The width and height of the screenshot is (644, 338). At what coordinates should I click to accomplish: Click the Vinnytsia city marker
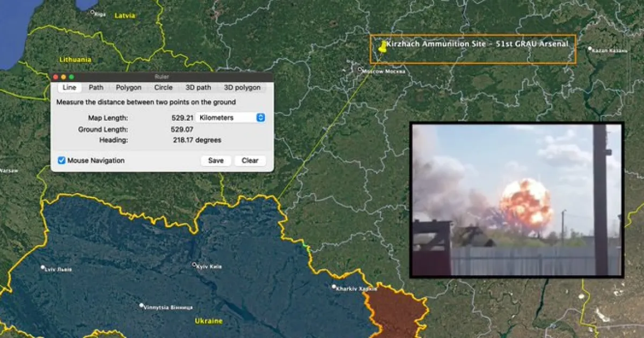click(x=142, y=306)
